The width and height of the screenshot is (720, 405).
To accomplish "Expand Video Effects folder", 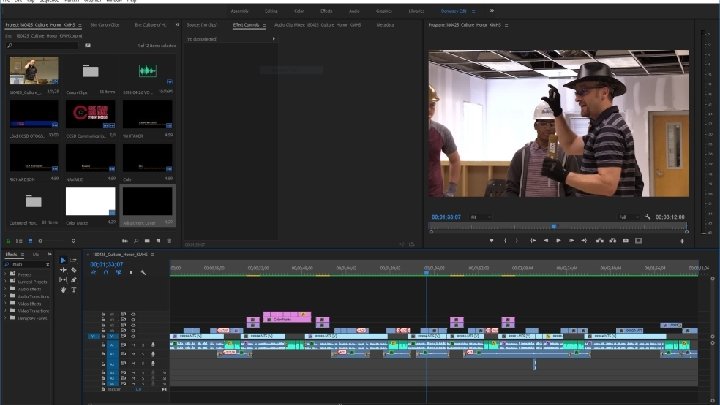I will (x=6, y=304).
